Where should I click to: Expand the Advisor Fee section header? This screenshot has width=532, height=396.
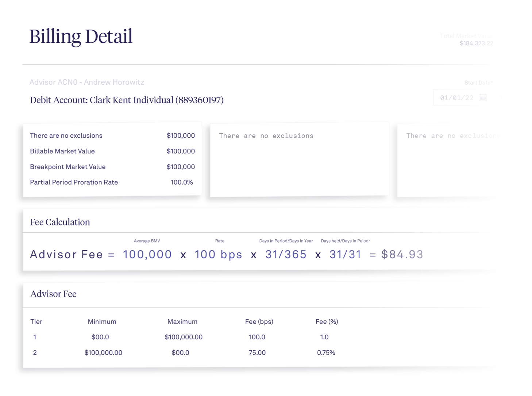click(x=54, y=294)
